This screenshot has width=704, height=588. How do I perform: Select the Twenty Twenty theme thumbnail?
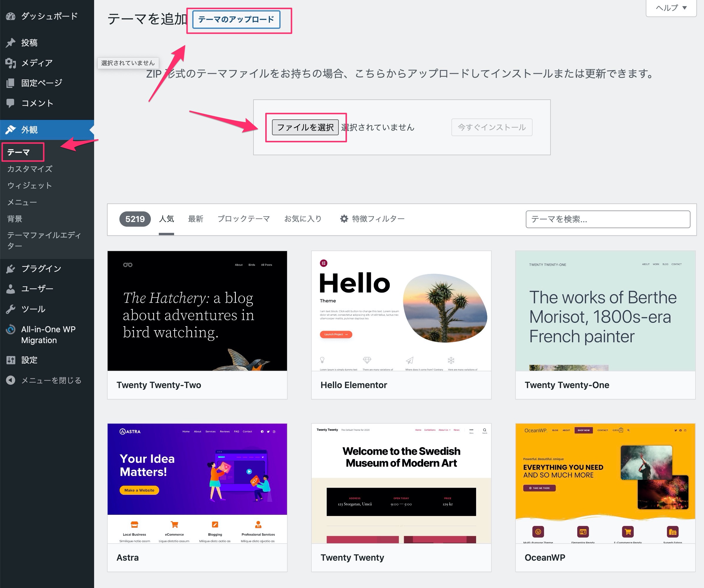401,484
